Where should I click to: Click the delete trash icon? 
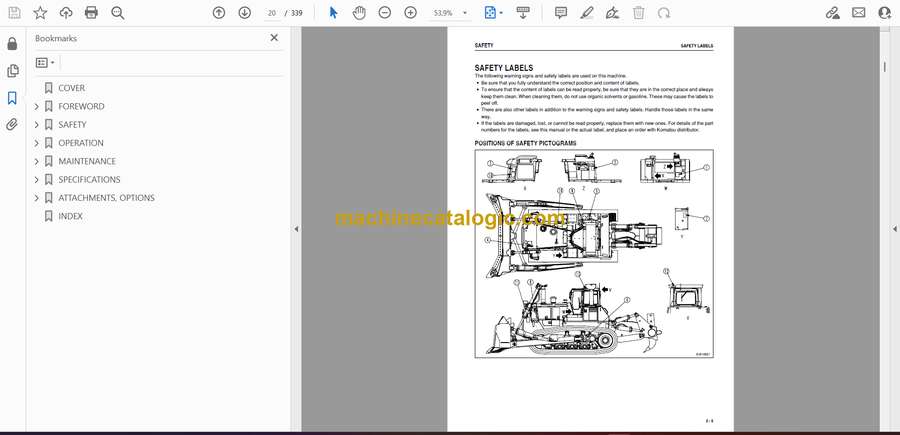click(638, 13)
